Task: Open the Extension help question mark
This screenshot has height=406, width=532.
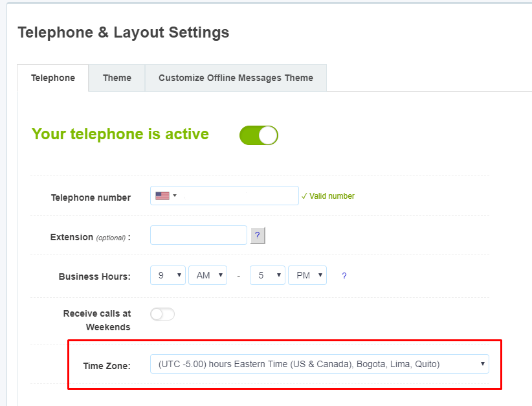Action: tap(258, 235)
